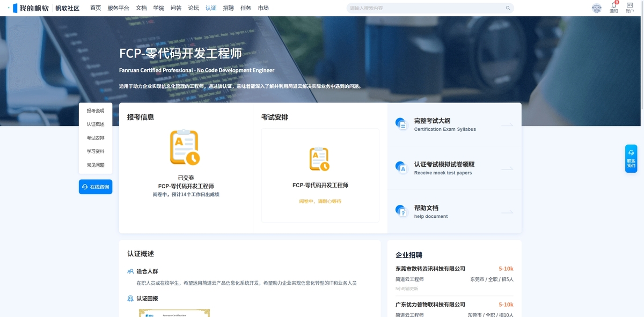Click the 考试安排 clipboard icon
644x317 pixels.
point(319,159)
